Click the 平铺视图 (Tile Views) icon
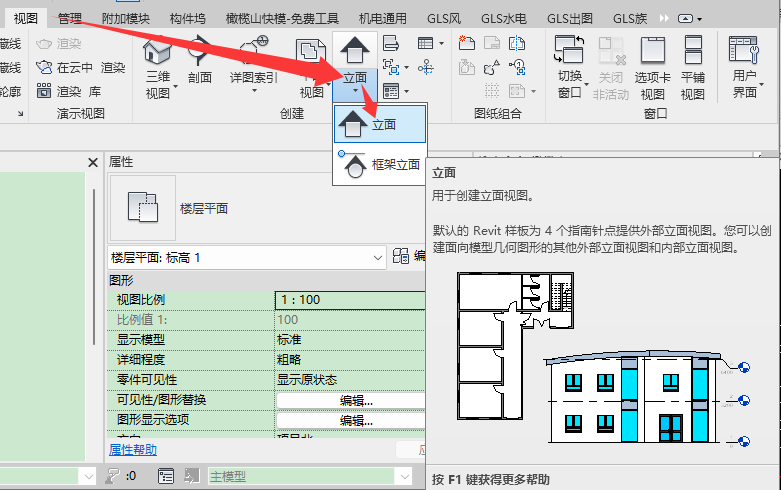 click(x=693, y=50)
